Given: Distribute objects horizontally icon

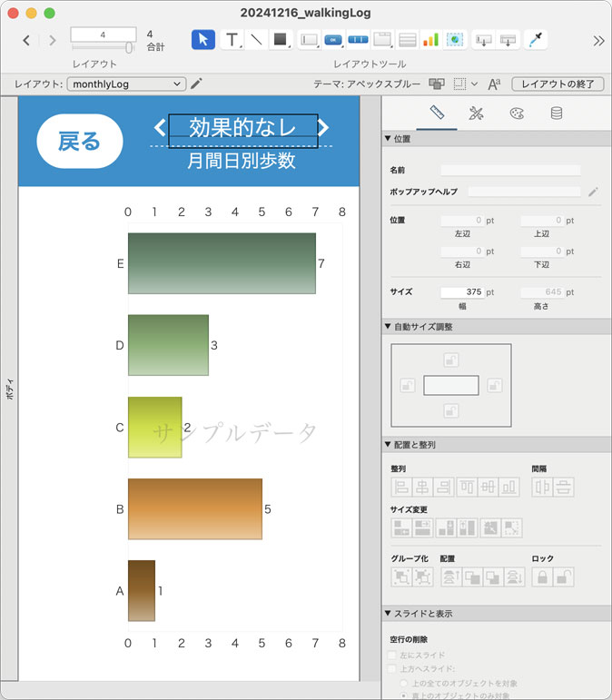Looking at the screenshot, I should click(542, 487).
